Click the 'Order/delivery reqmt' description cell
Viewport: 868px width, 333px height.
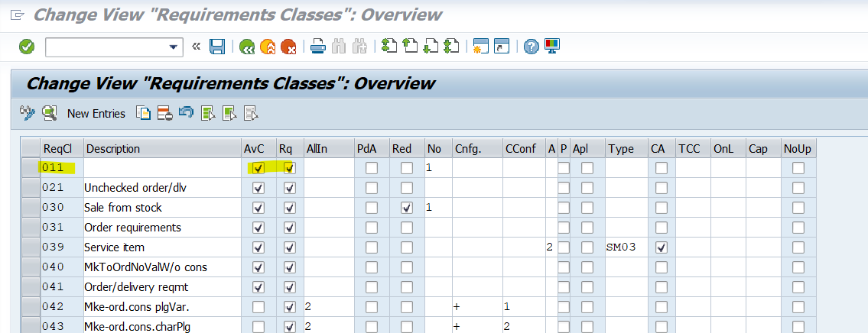tap(162, 286)
